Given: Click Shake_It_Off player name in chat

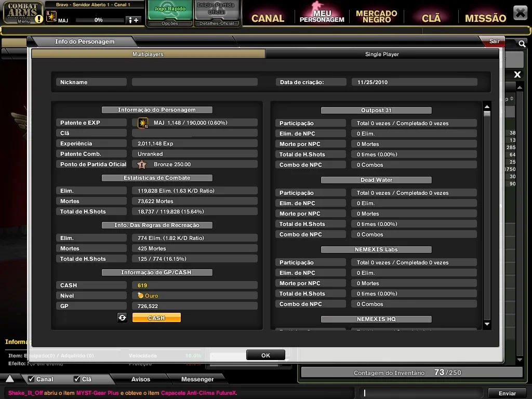Looking at the screenshot, I should click(x=25, y=393).
